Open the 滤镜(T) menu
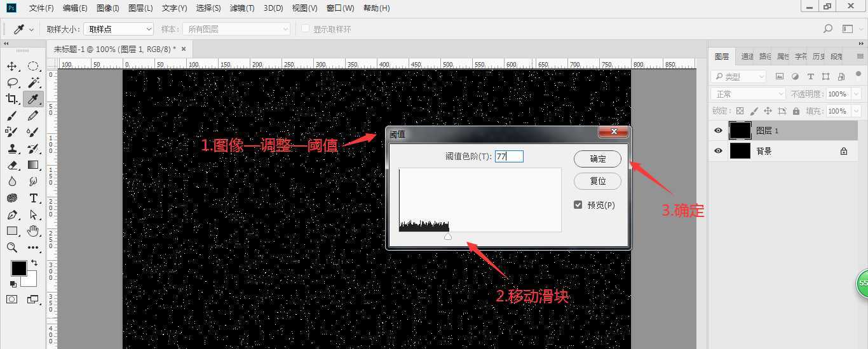 click(x=242, y=8)
